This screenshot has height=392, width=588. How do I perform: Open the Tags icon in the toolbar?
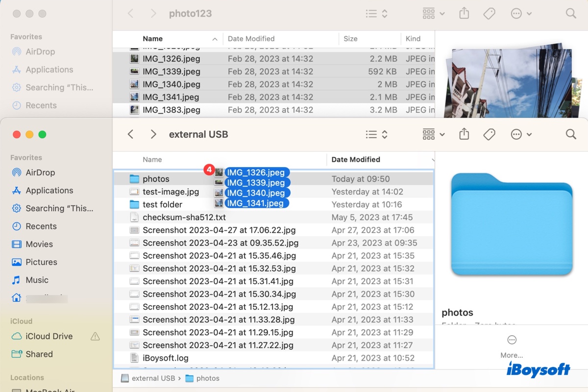click(490, 134)
